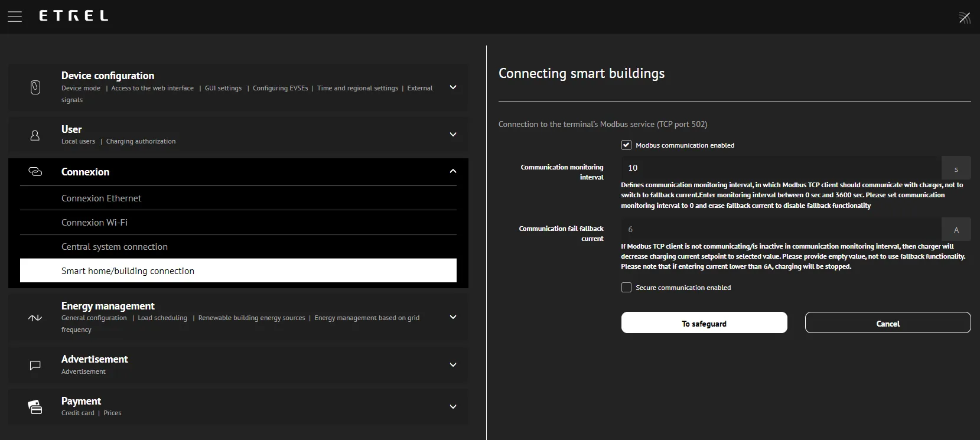Click the Cancel button
Viewport: 980px width, 440px height.
click(x=887, y=323)
